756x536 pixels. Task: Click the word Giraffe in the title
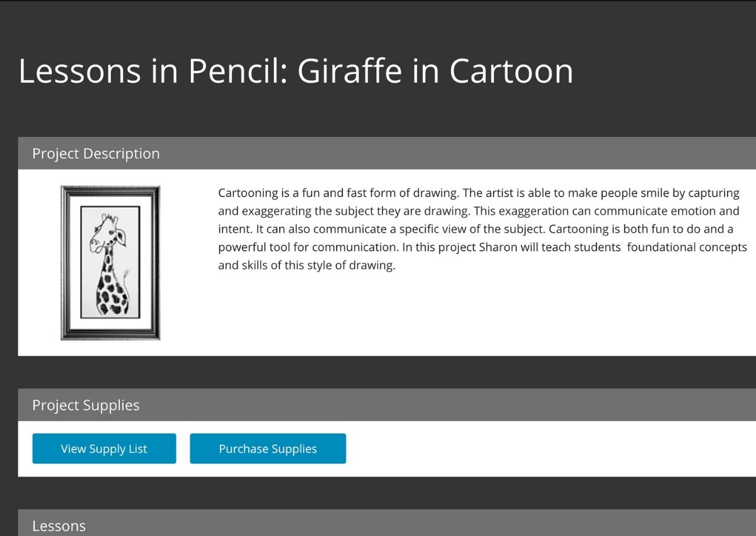point(350,71)
